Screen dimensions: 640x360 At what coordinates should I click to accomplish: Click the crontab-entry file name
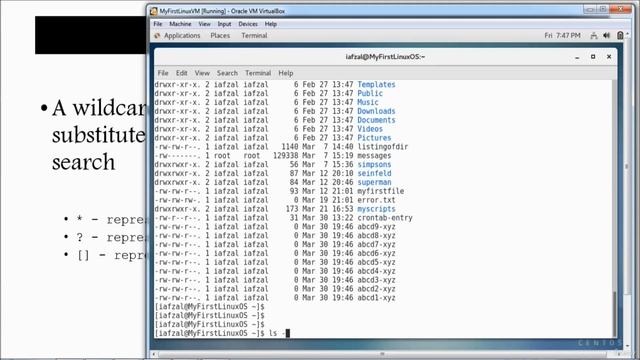385,218
